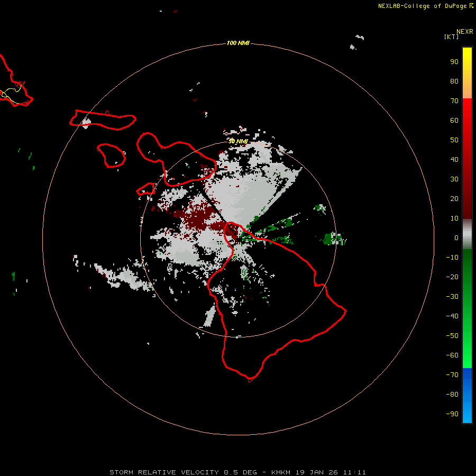The width and height of the screenshot is (476, 476).
Task: Select the positive 10 scale label
Action: pyautogui.click(x=454, y=218)
